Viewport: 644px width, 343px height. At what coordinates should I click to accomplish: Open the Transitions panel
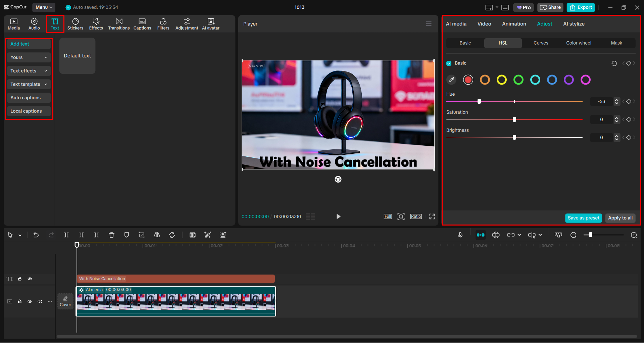coord(119,23)
